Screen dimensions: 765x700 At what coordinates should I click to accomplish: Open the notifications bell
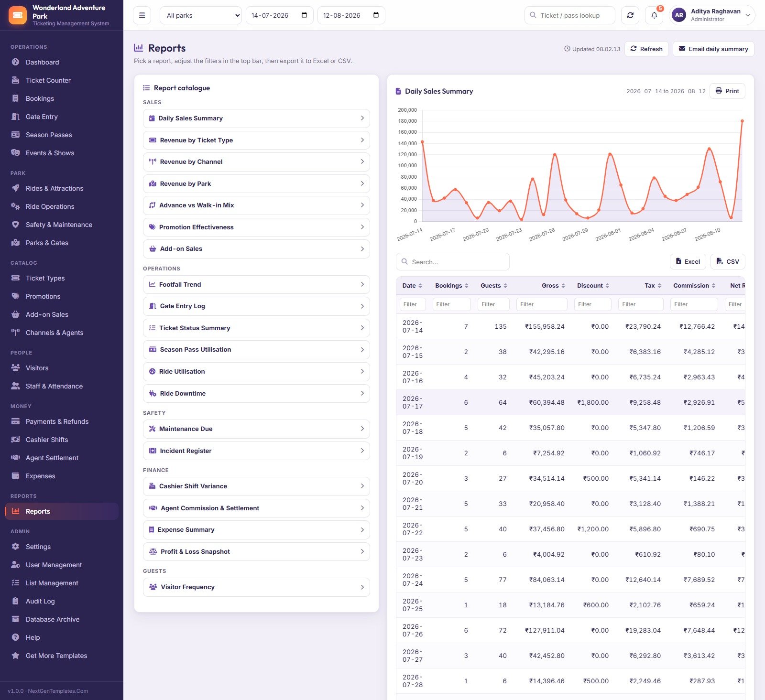point(654,15)
